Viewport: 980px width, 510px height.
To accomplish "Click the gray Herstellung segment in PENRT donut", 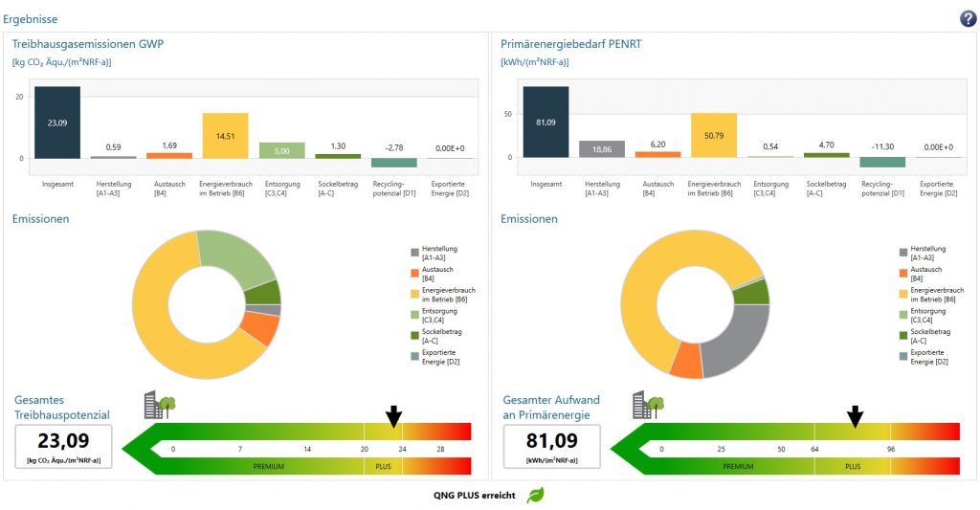I will click(737, 340).
